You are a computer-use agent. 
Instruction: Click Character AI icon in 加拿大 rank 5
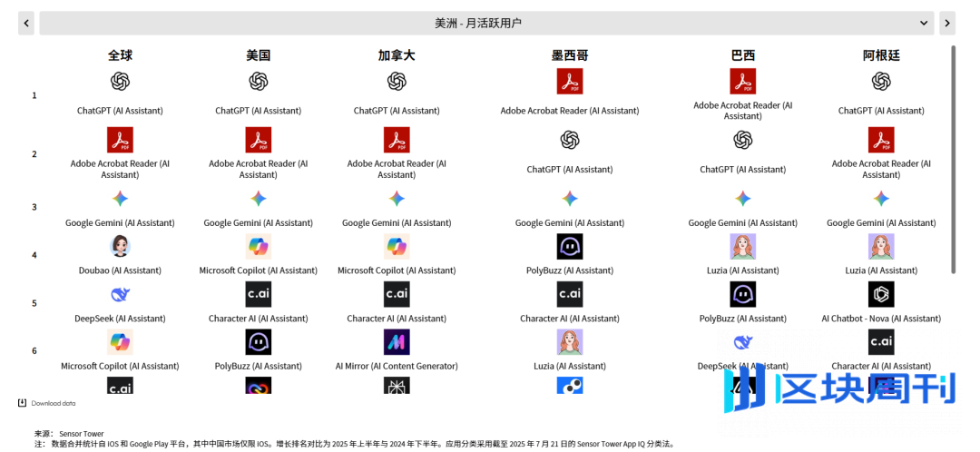point(397,294)
